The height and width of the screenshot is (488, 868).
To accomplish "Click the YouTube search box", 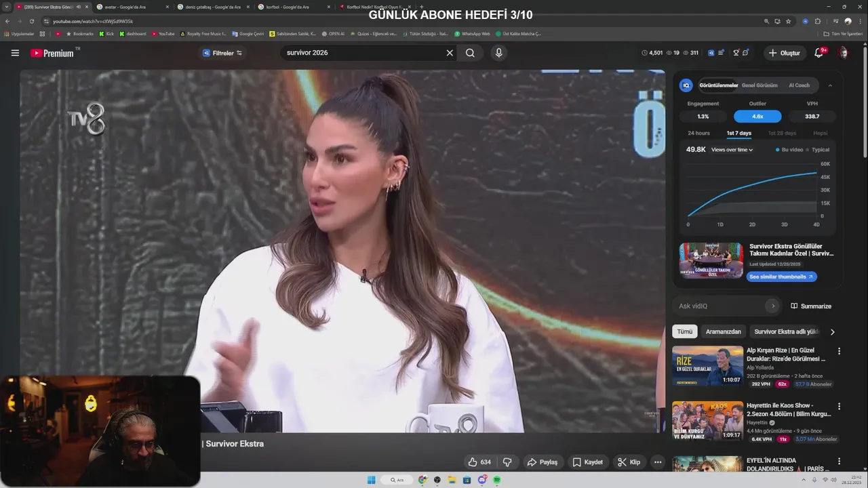I will coord(361,53).
